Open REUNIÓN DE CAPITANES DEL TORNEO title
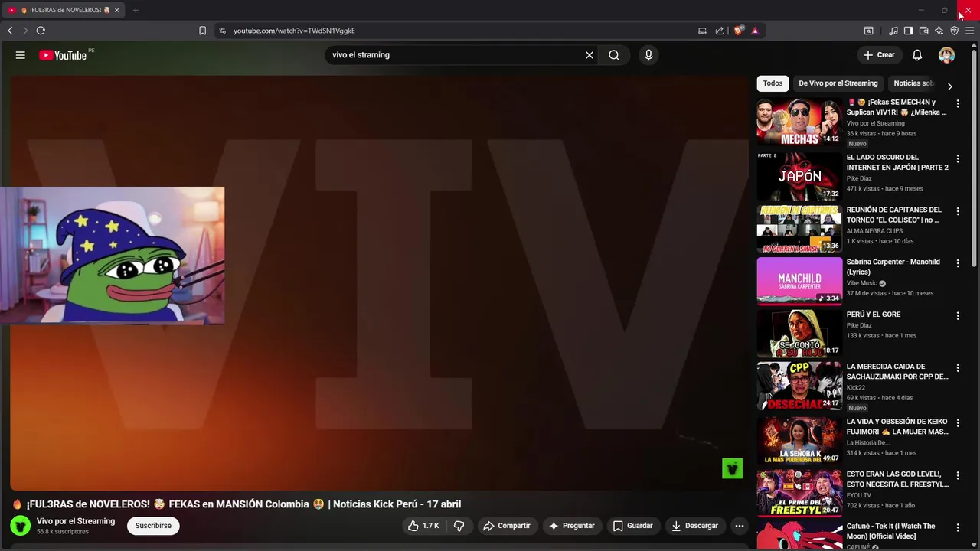Image resolution: width=980 pixels, height=551 pixels. pos(894,215)
